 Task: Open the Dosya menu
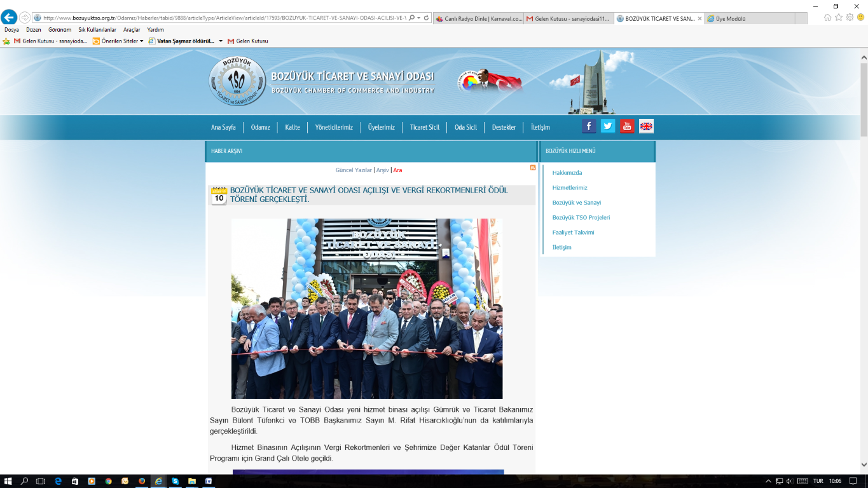[11, 30]
